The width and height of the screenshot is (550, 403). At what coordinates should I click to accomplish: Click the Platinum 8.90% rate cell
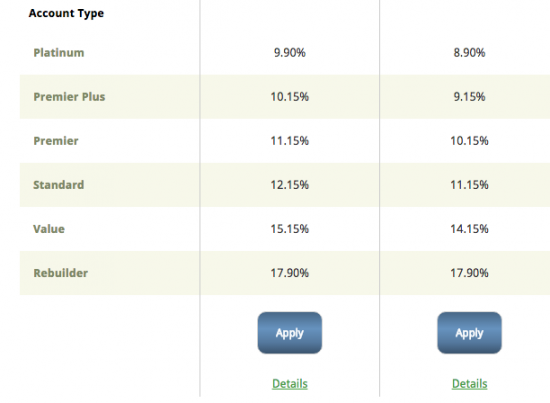point(469,53)
